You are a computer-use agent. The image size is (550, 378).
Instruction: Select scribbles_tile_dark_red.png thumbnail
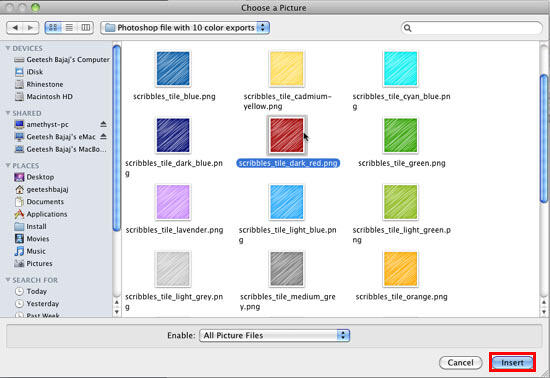coord(287,135)
